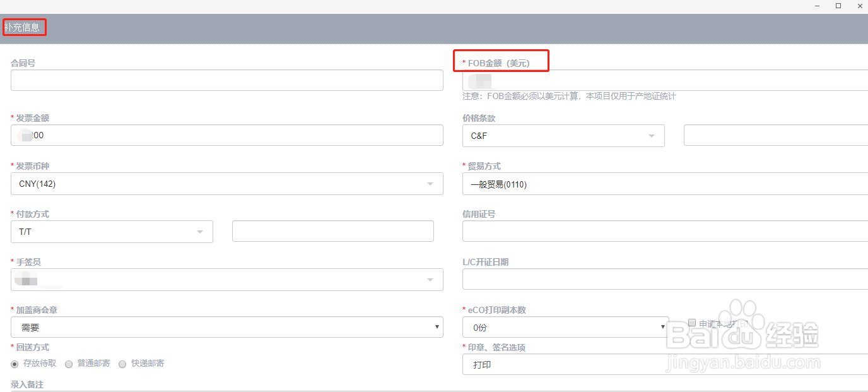
Task: Select the 快递邮寄 radio option
Action: [122, 364]
